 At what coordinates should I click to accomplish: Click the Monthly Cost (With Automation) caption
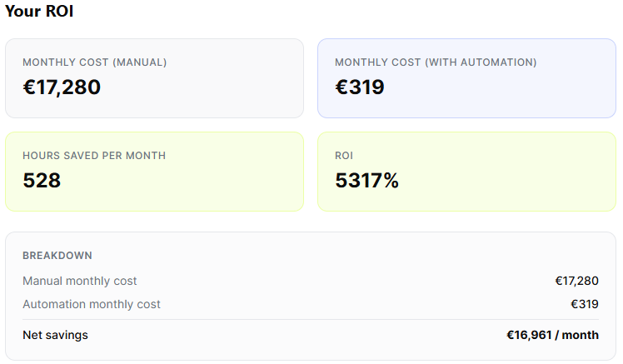pos(436,62)
